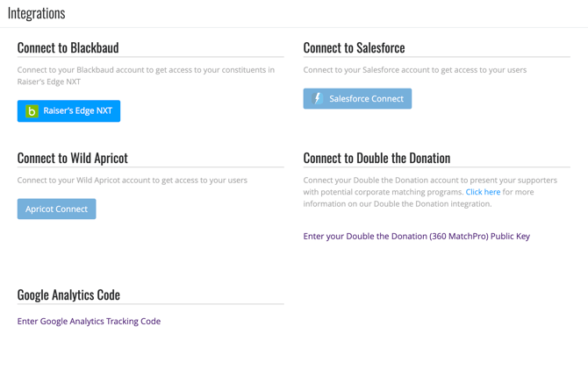Click the Salesforce account description text
The height and width of the screenshot is (376, 588).
414,70
